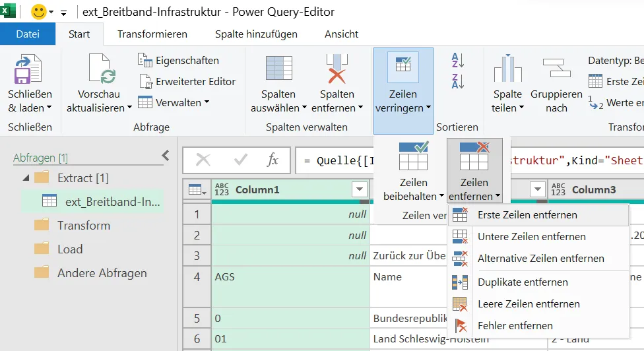Click the Excel application icon
Viewport: 644px width, 351px height.
7,11
